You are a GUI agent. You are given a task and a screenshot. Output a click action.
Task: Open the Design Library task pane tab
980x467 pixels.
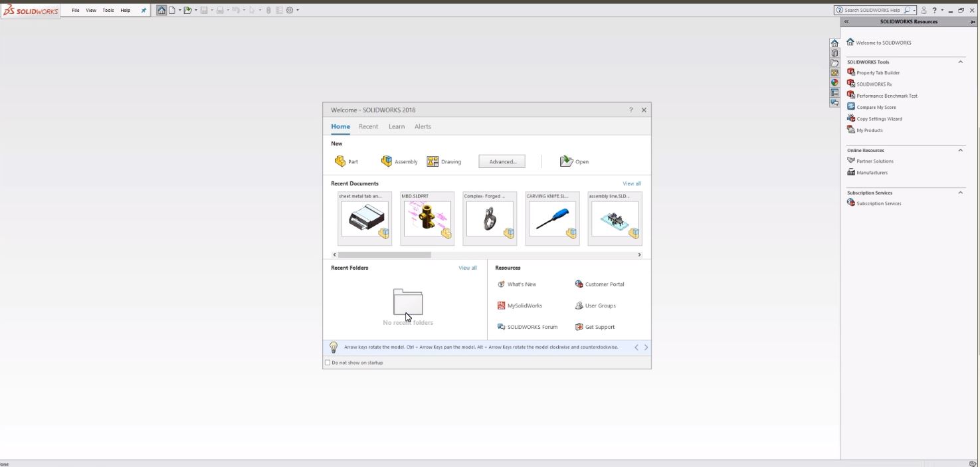pos(834,53)
